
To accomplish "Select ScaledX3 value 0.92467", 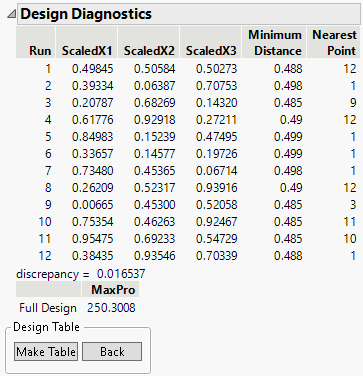I will [x=217, y=222].
